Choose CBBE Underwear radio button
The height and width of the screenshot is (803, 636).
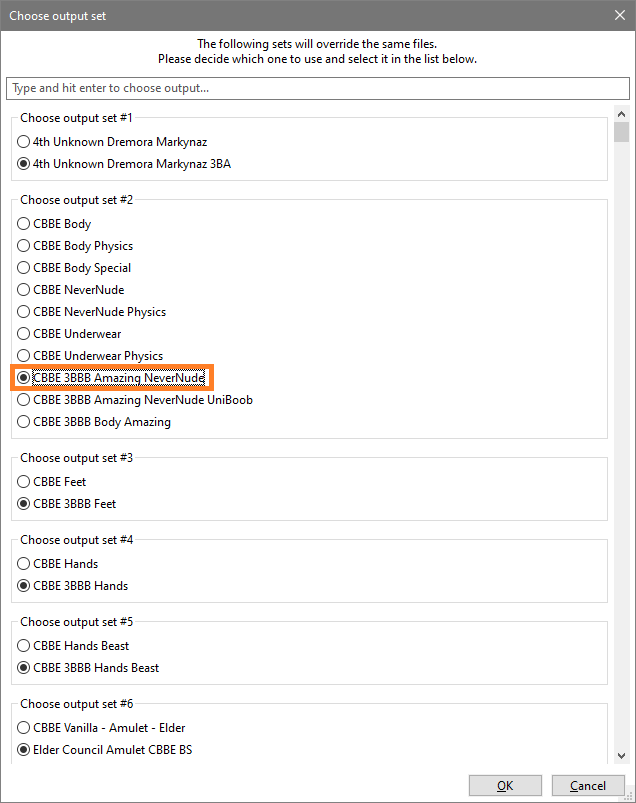(x=69, y=334)
